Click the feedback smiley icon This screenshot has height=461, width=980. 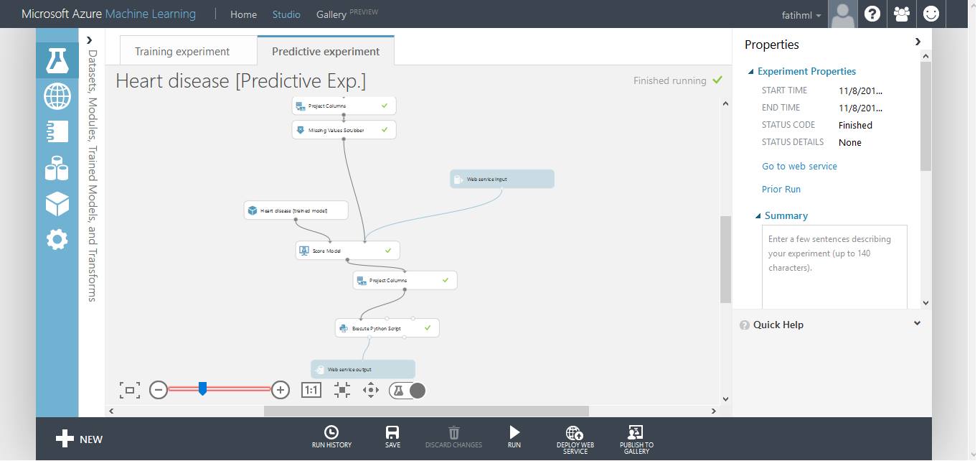[x=931, y=14]
